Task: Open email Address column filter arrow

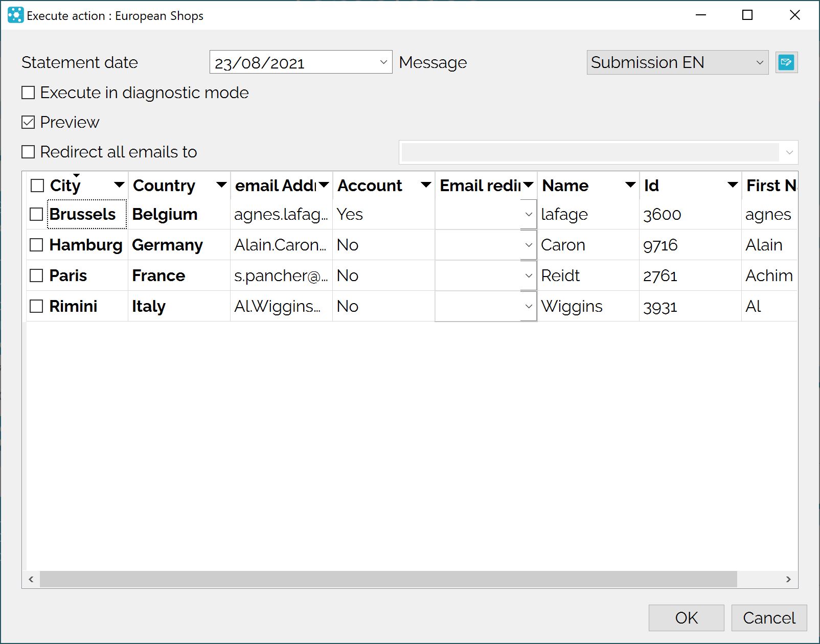Action: [x=324, y=185]
